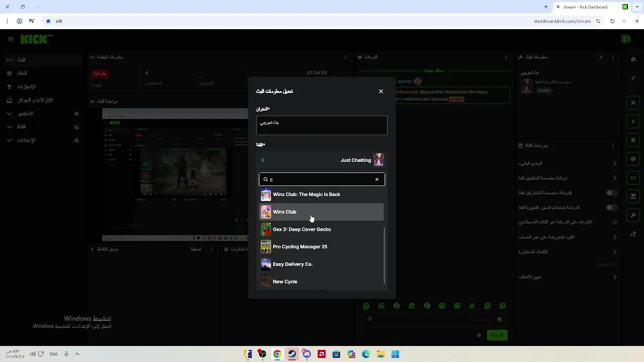Click the stream title input field
Image resolution: width=644 pixels, height=362 pixels.
322,125
